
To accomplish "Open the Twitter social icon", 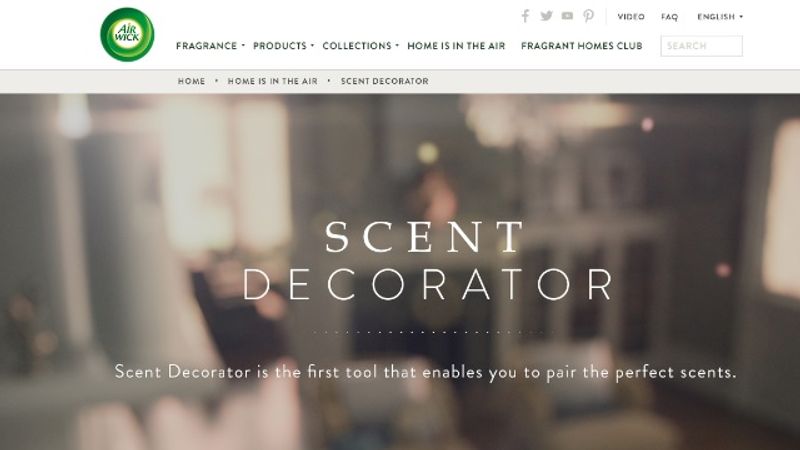I will 546,16.
